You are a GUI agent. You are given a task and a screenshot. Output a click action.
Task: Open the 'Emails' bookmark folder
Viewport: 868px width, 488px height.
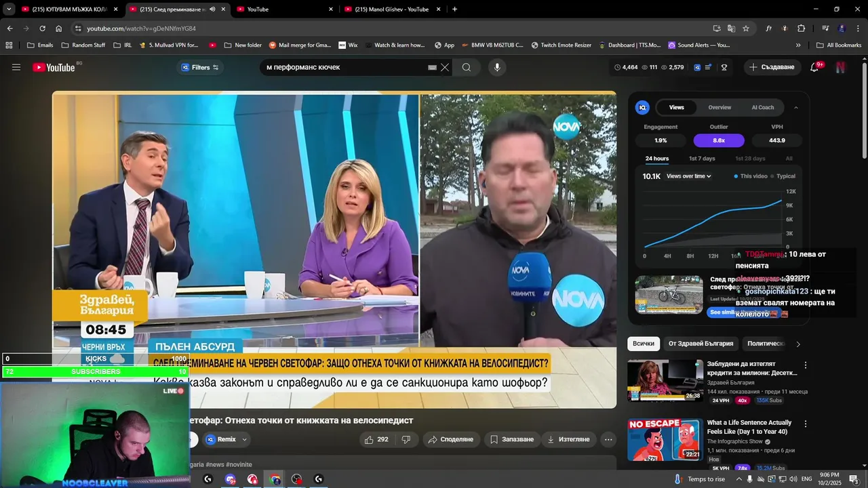point(39,45)
